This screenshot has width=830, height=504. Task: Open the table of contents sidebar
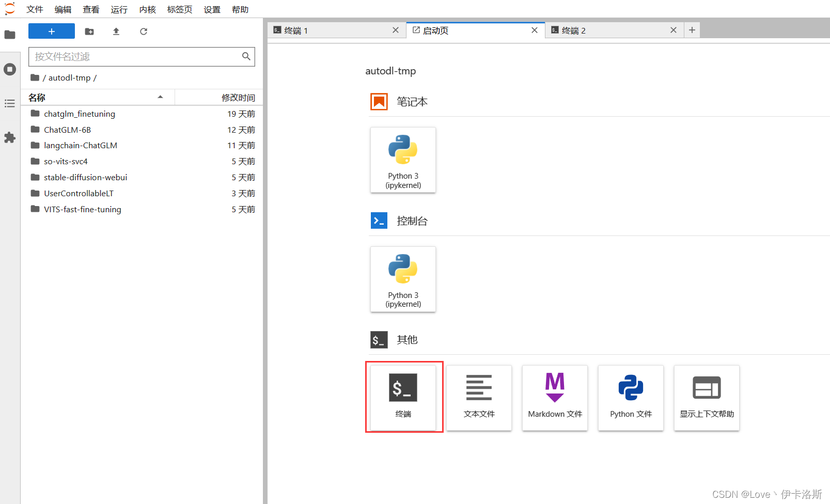pyautogui.click(x=10, y=103)
